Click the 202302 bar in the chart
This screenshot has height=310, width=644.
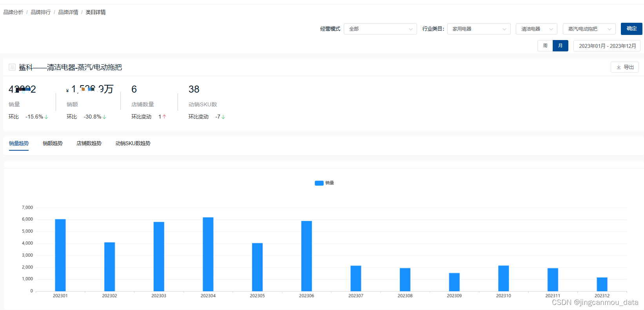[110, 267]
